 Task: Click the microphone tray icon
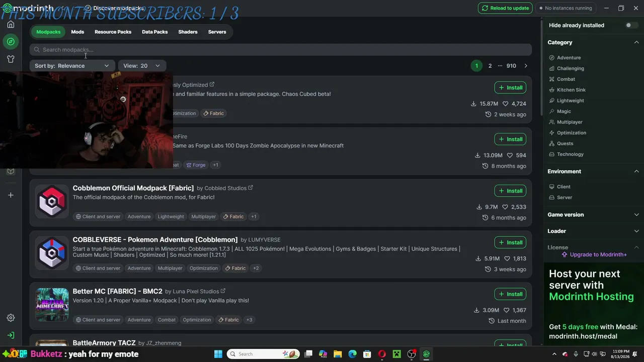[576, 354]
